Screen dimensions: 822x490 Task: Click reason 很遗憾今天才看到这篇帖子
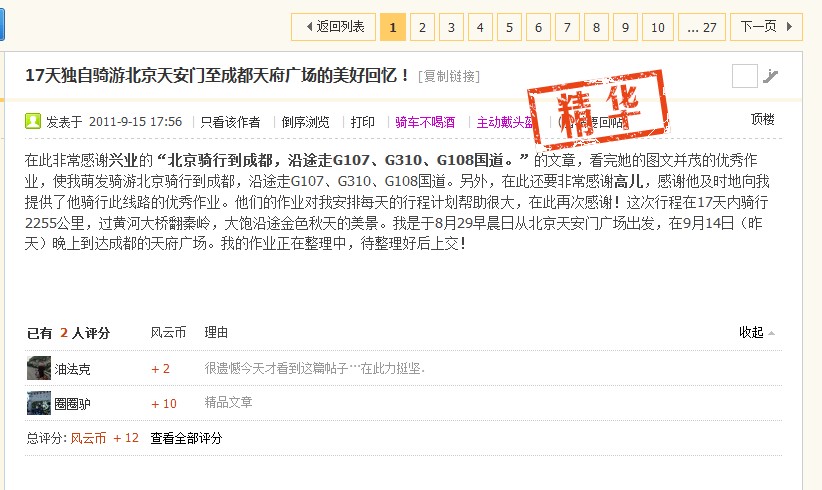315,368
